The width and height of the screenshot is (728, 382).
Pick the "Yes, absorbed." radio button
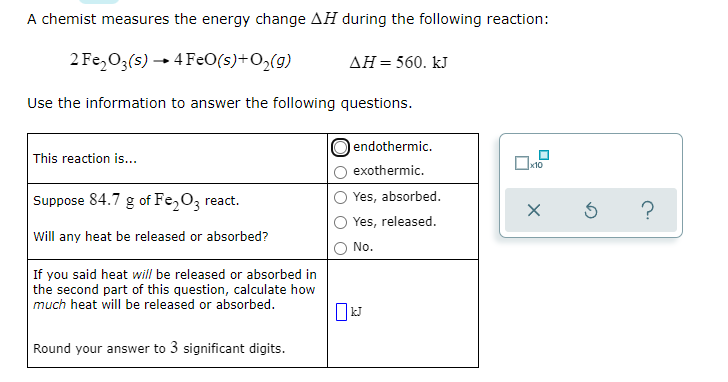pos(340,197)
